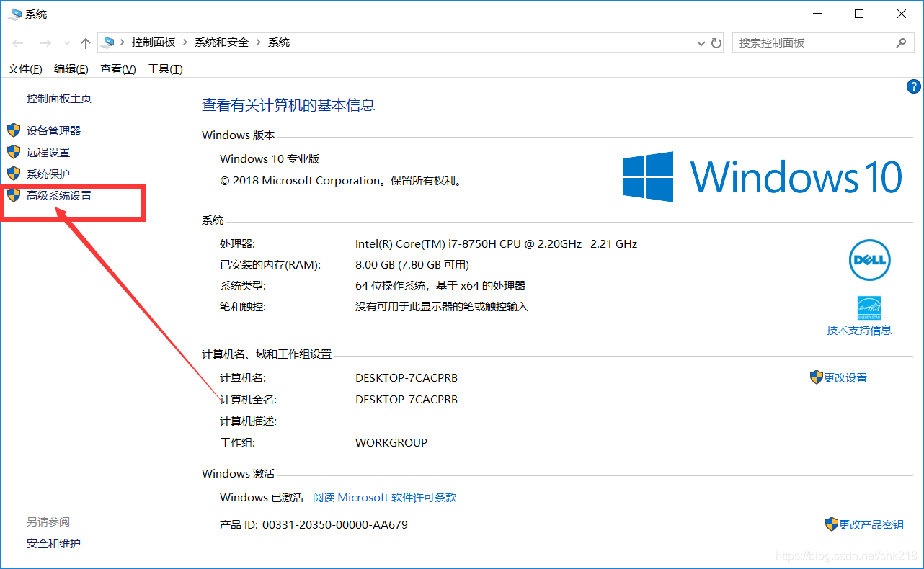Screen dimensions: 924x569
Task: Click the magnifier search icon
Action: pos(901,43)
